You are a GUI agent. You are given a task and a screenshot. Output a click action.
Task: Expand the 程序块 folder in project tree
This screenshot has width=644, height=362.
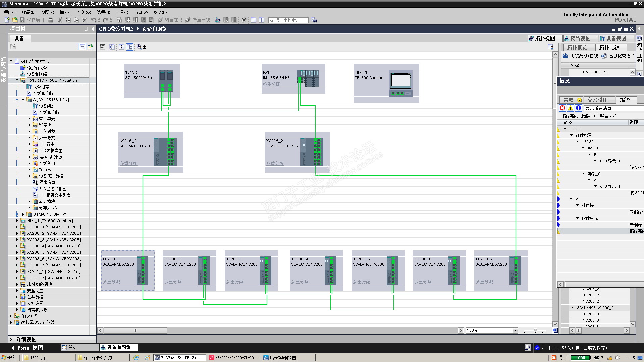point(29,125)
